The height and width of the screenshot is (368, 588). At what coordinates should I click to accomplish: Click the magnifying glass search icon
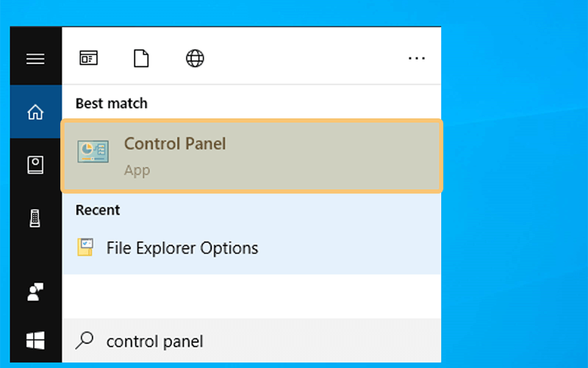(x=85, y=341)
